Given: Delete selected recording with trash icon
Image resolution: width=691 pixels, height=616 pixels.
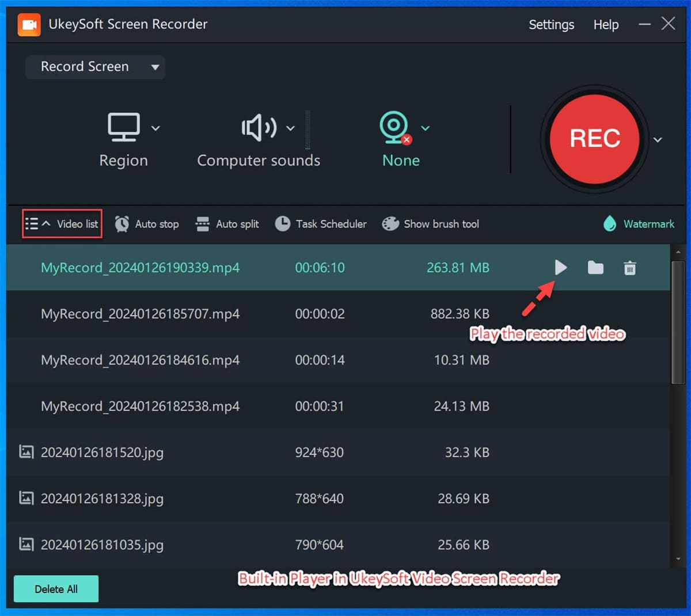Looking at the screenshot, I should pos(630,268).
